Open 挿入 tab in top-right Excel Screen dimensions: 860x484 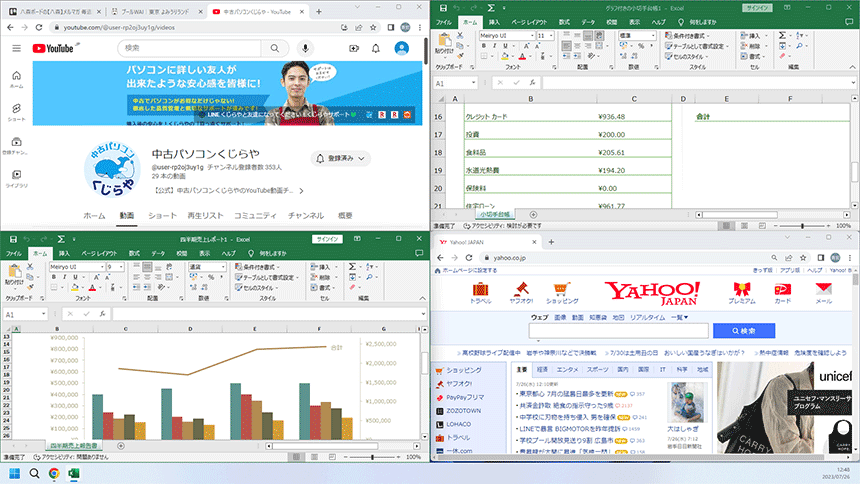(494, 22)
